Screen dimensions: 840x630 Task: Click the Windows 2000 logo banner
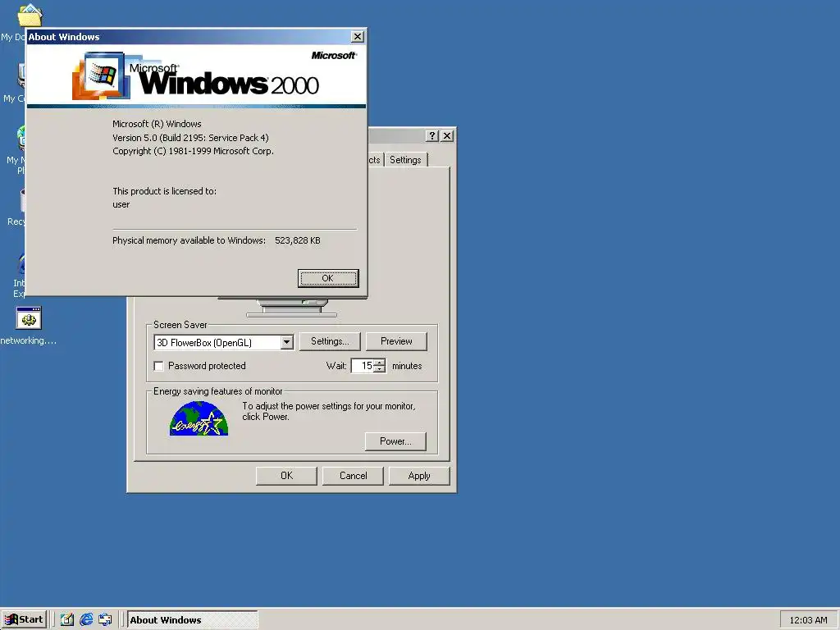[196, 75]
